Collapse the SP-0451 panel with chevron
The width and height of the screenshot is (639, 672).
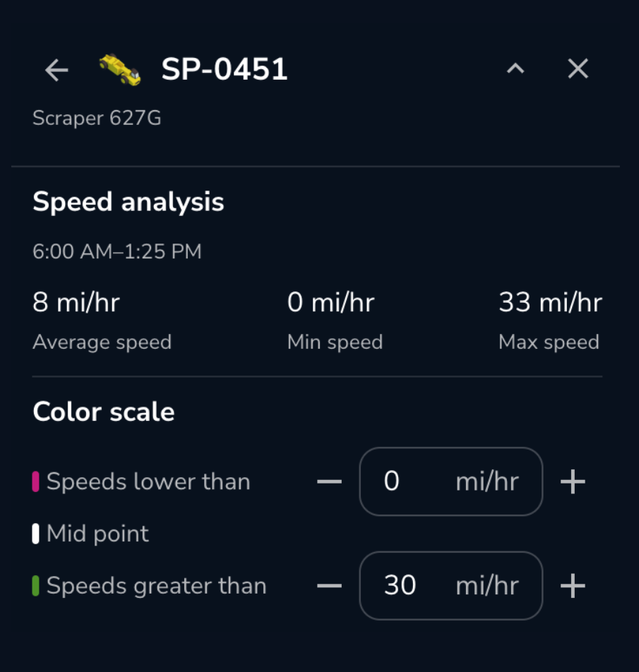[515, 68]
